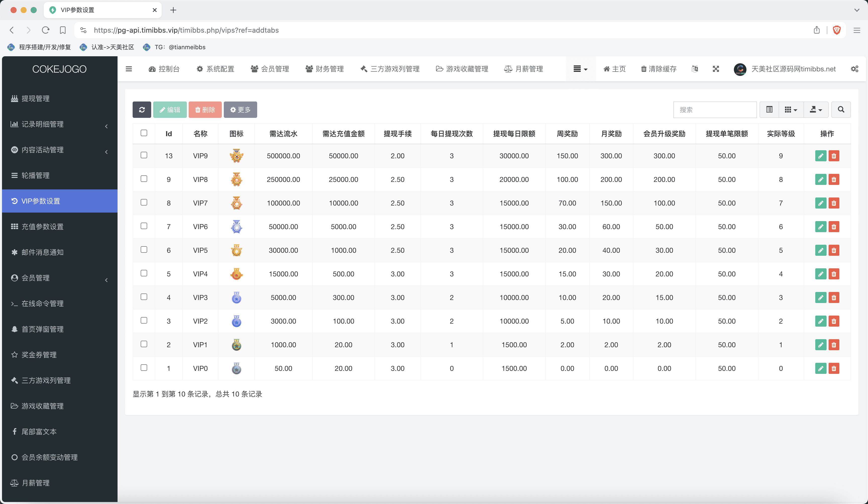The image size is (868, 504).
Task: Tick the checkbox for the VIP0 row
Action: point(144,368)
